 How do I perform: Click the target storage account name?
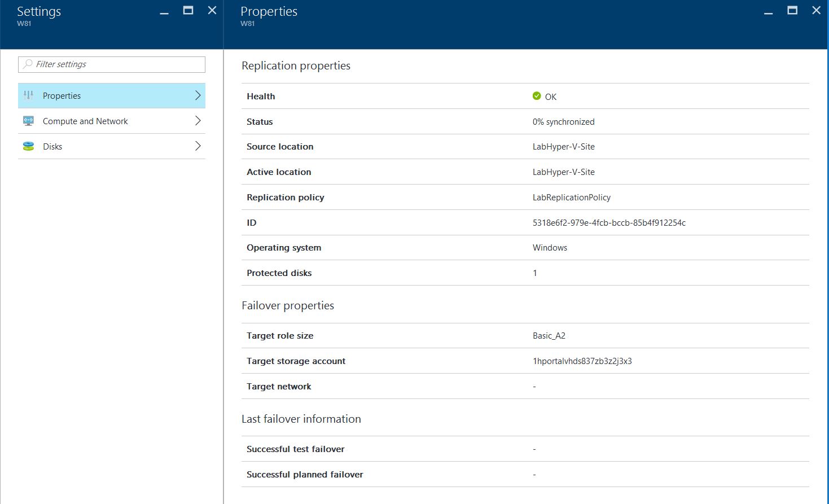tap(582, 361)
